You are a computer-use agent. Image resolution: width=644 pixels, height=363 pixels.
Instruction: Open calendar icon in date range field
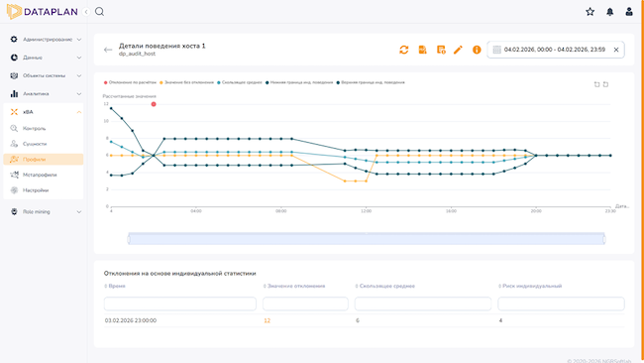pyautogui.click(x=496, y=50)
